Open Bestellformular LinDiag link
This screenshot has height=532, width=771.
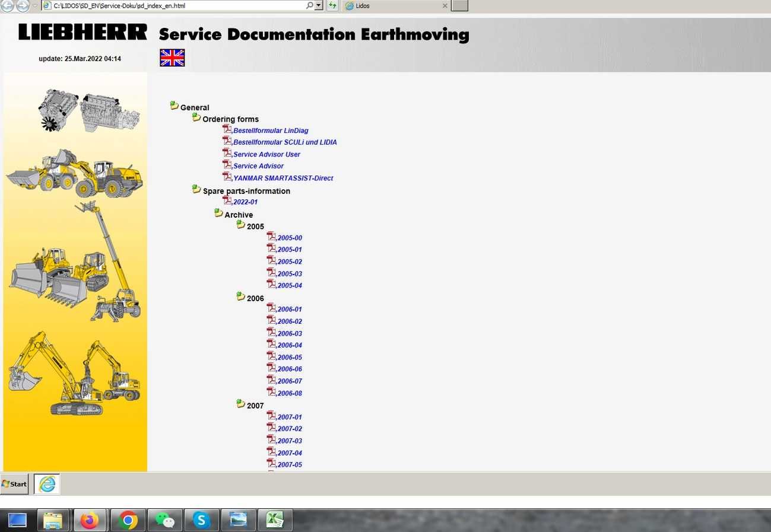[271, 130]
